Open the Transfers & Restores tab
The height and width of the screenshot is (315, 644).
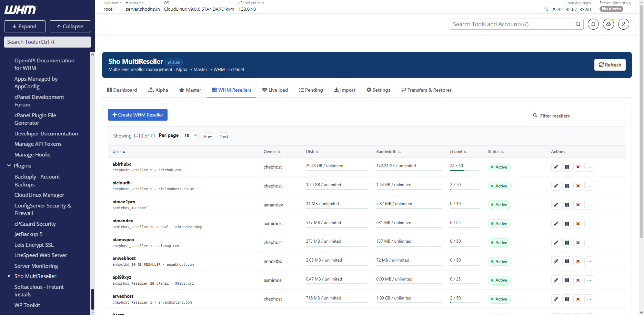coord(426,90)
